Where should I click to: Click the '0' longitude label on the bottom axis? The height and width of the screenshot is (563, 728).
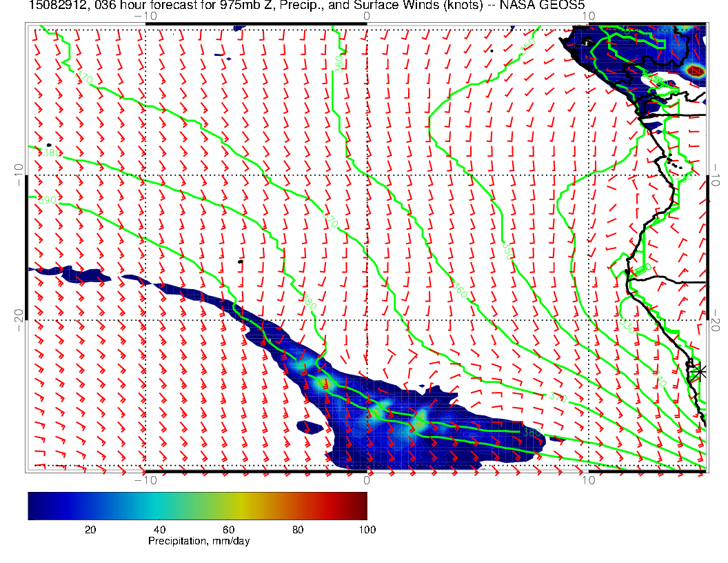pos(367,480)
